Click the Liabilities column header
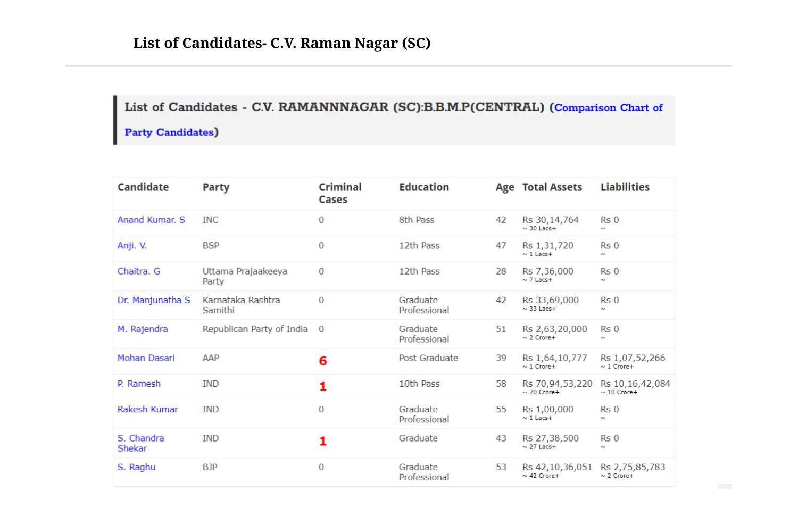The width and height of the screenshot is (798, 532). (625, 187)
